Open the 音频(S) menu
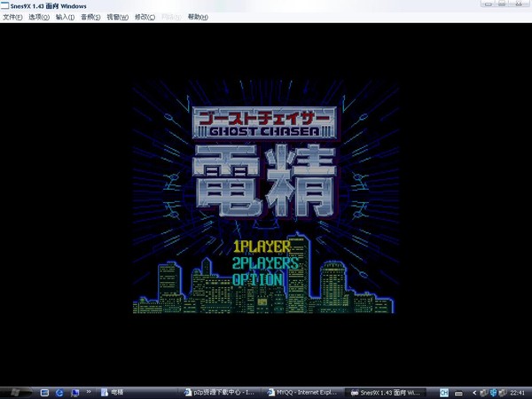The height and width of the screenshot is (399, 532). click(90, 17)
